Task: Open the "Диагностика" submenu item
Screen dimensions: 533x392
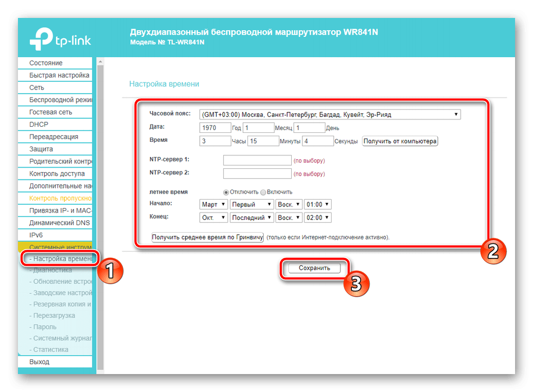Action: click(52, 270)
